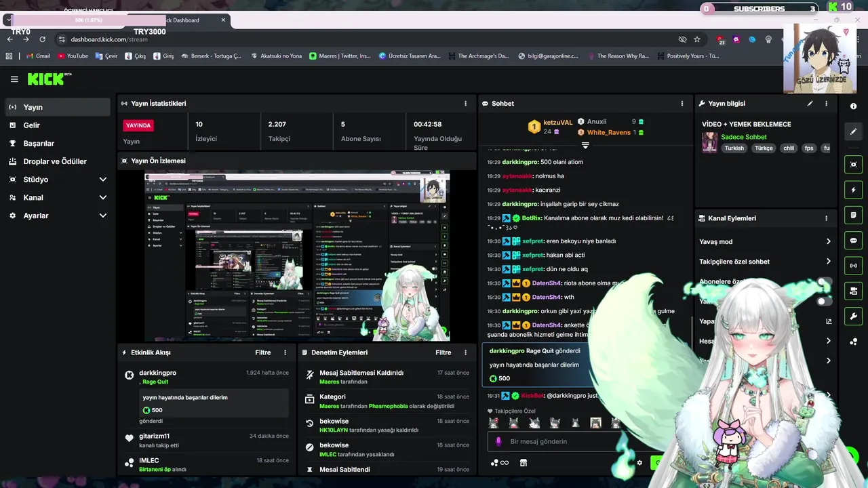The width and height of the screenshot is (868, 488).
Task: Open the shop icon below chat input
Action: click(523, 463)
